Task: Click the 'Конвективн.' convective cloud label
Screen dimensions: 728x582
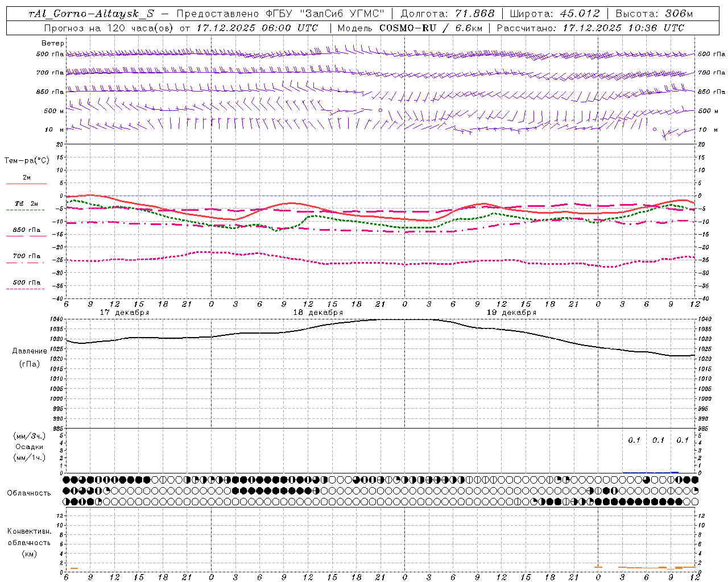Action: click(29, 531)
